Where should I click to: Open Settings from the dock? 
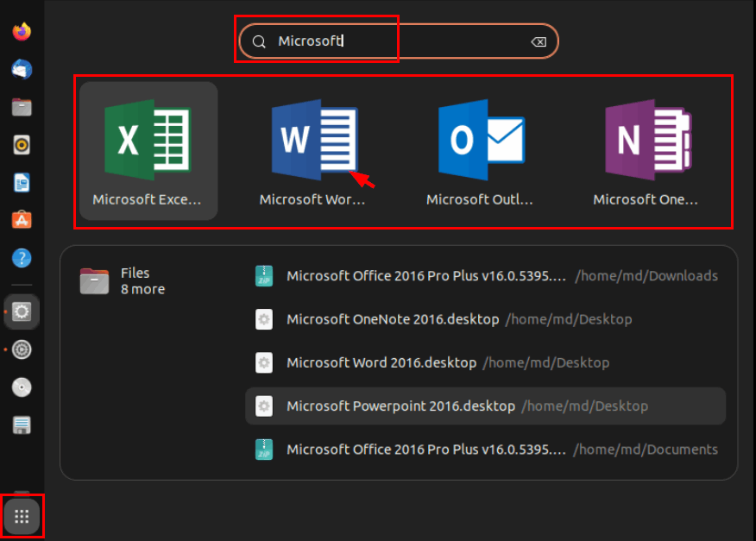22,311
